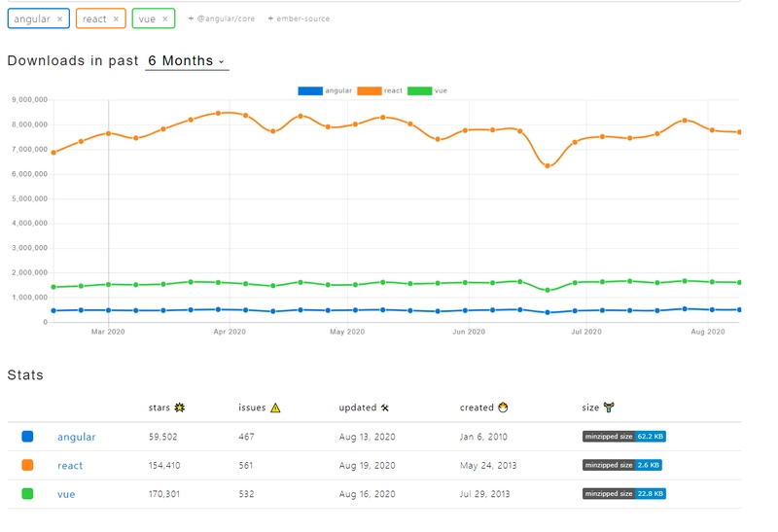Toggle vue series in chart legend
The height and width of the screenshot is (532, 778).
tap(427, 90)
